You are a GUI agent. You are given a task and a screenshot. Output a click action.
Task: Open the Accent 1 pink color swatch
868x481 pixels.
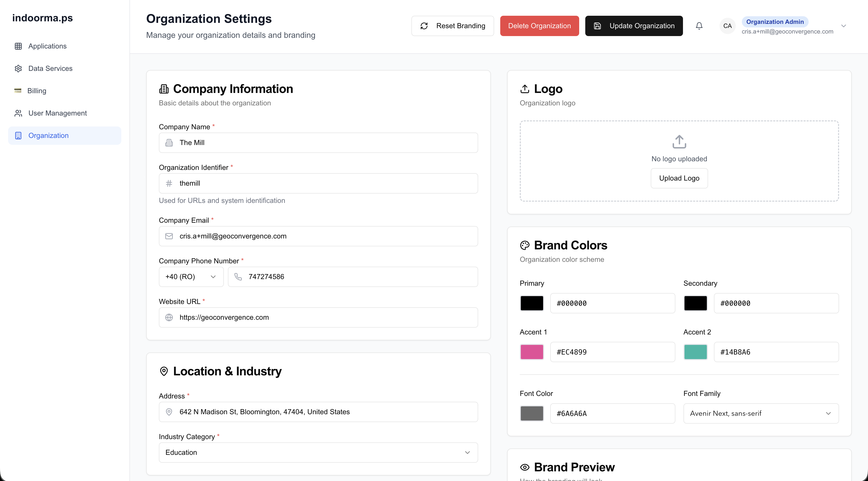click(x=532, y=352)
